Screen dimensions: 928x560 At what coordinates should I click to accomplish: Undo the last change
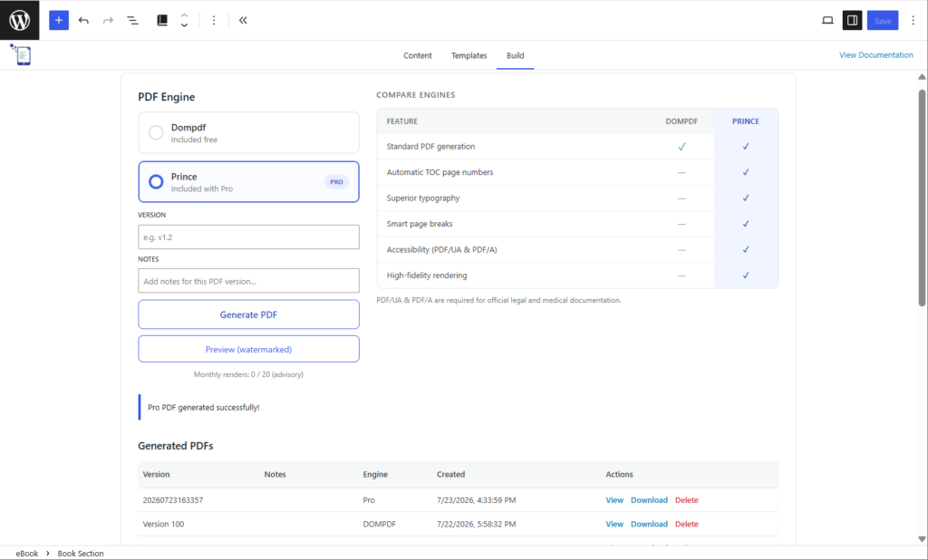[83, 20]
